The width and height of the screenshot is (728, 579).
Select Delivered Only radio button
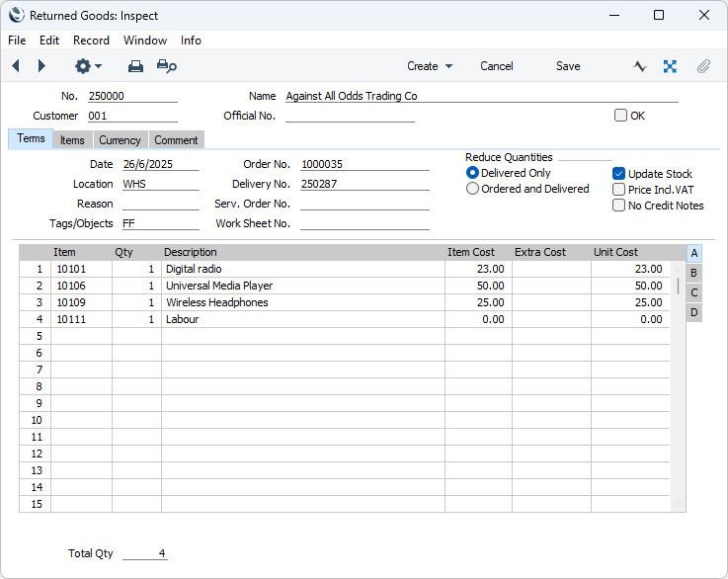(x=472, y=173)
